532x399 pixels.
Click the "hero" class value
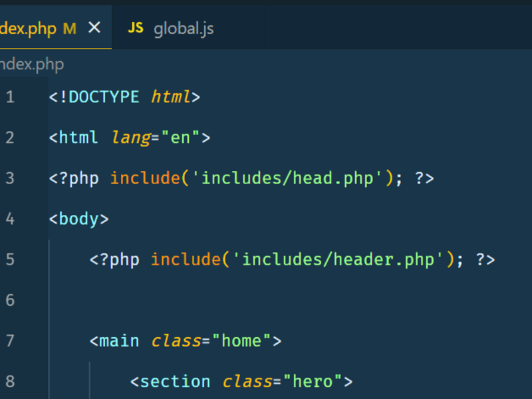click(x=313, y=381)
